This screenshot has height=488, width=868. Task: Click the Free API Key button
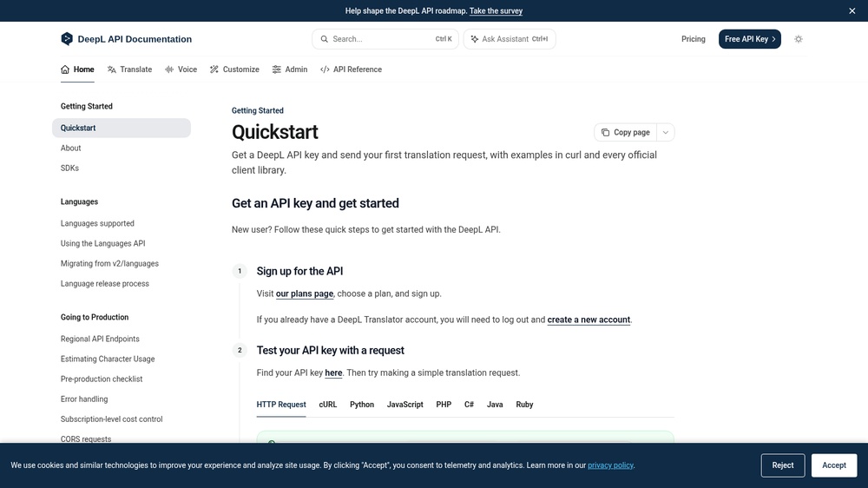750,39
